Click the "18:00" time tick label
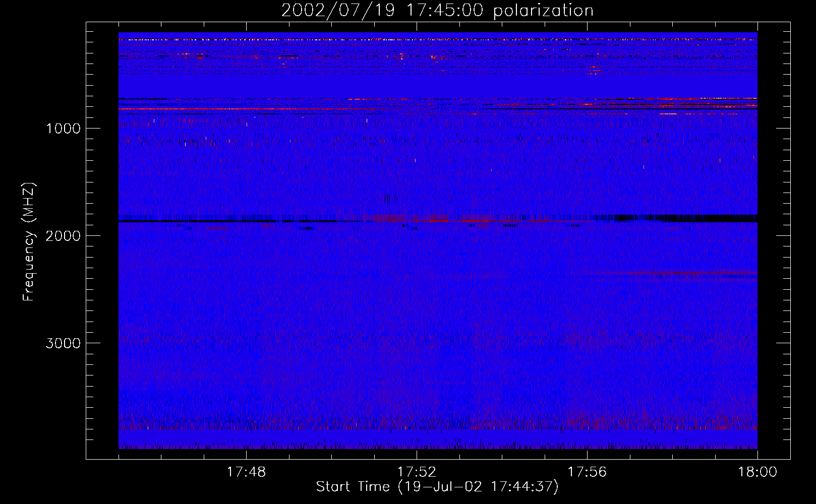The width and height of the screenshot is (816, 504). (x=757, y=472)
